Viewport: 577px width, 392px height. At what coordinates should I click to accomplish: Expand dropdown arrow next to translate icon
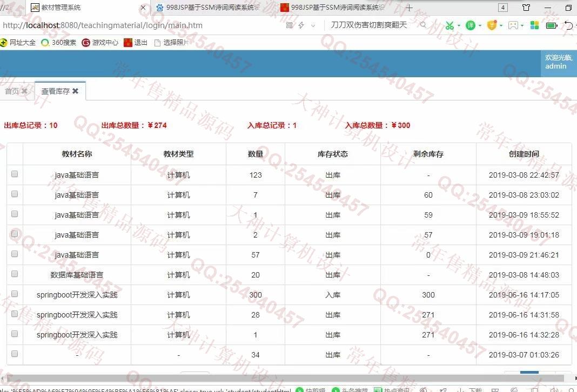[x=480, y=25]
